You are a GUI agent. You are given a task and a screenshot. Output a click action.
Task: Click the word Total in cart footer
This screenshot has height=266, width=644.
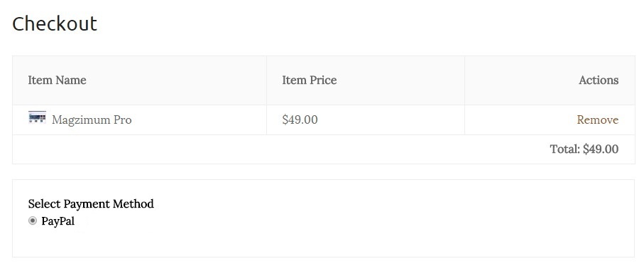click(x=564, y=149)
